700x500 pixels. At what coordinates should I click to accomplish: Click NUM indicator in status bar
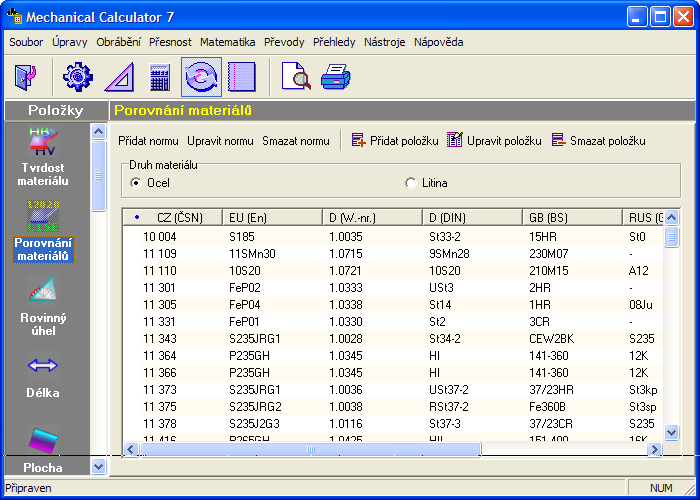click(661, 488)
